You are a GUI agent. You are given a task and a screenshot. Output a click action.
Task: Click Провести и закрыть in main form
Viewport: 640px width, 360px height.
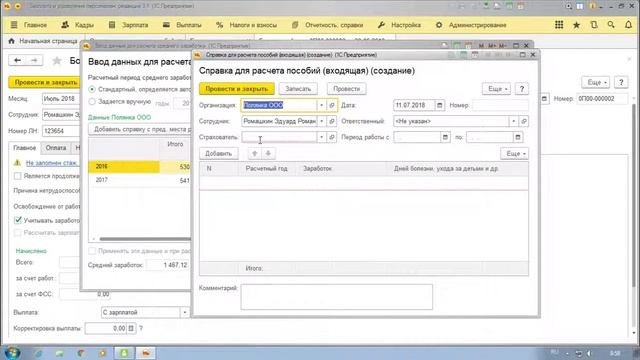[x=44, y=82]
